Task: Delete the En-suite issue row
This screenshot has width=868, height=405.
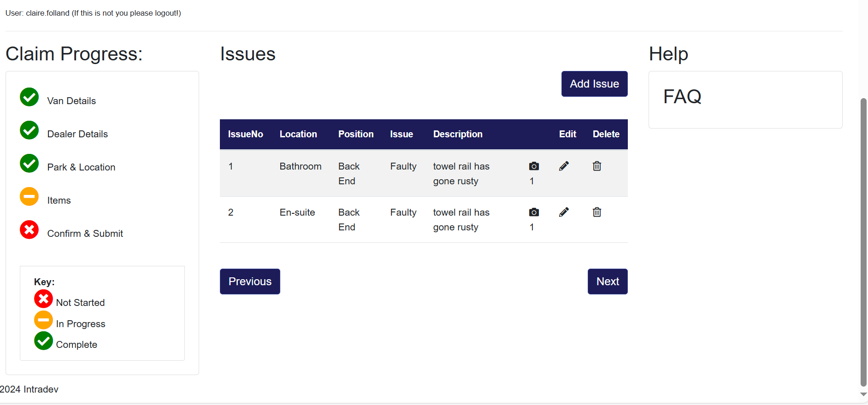Action: tap(597, 212)
